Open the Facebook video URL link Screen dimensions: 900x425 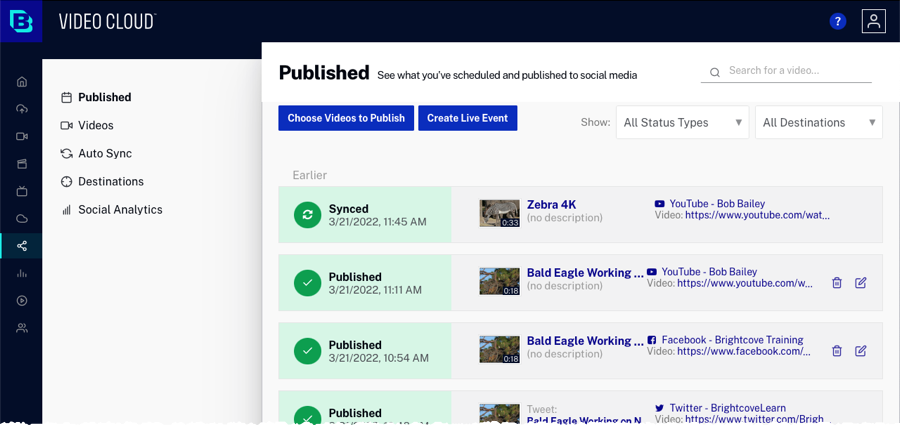click(x=744, y=351)
